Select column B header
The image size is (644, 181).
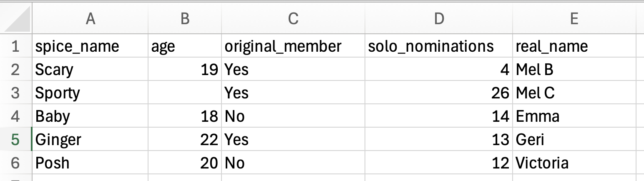[x=185, y=18]
